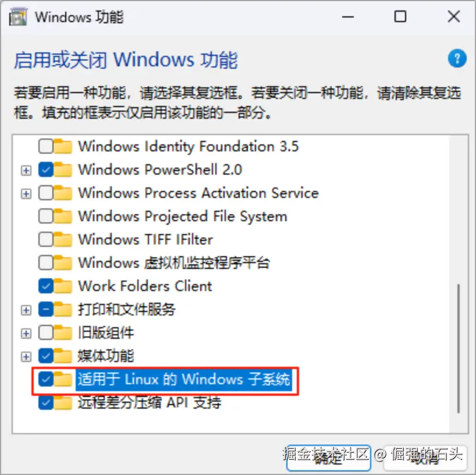Expand the 打印和文件服务 node
This screenshot has width=476, height=475.
tap(26, 310)
